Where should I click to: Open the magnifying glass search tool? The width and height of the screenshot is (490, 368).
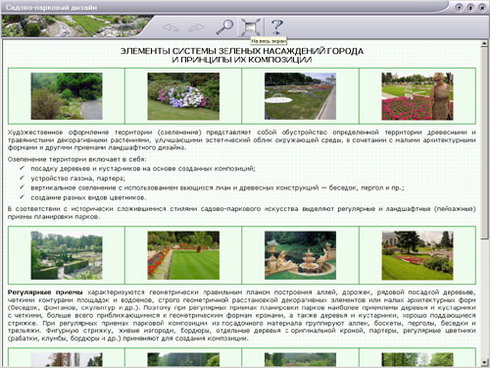(x=224, y=27)
